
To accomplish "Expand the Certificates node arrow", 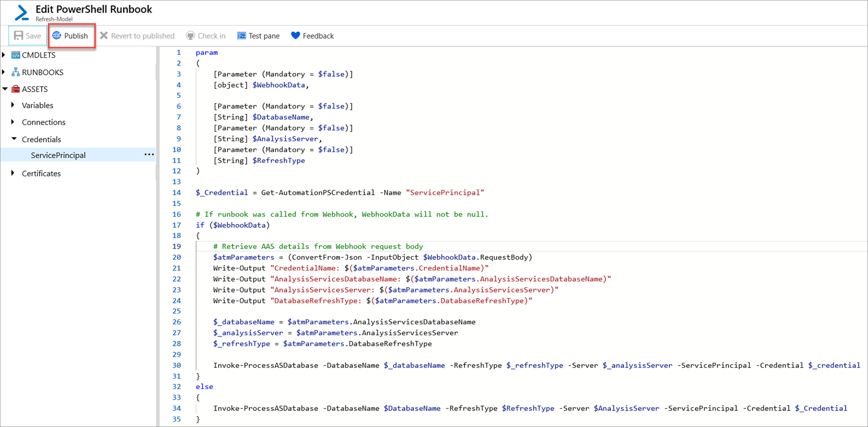I will 13,173.
